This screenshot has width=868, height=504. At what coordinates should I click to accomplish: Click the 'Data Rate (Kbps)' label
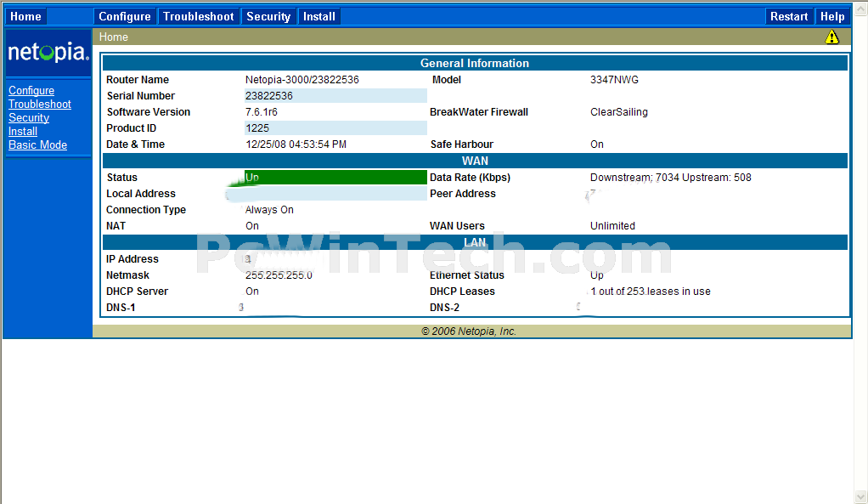pyautogui.click(x=470, y=178)
